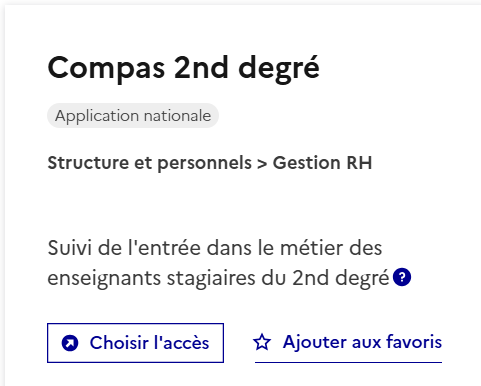
Task: Click the Structure et personnels category text
Action: pos(150,163)
